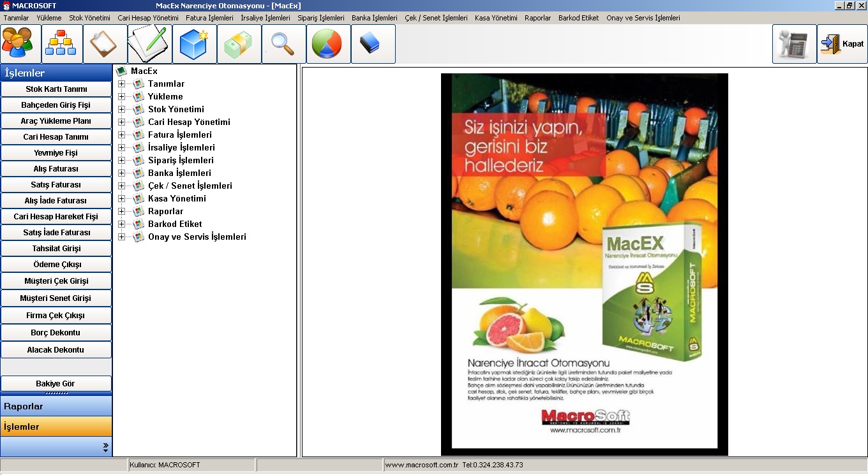Click the Bakiye Gör button
This screenshot has height=475, width=868.
(x=56, y=383)
